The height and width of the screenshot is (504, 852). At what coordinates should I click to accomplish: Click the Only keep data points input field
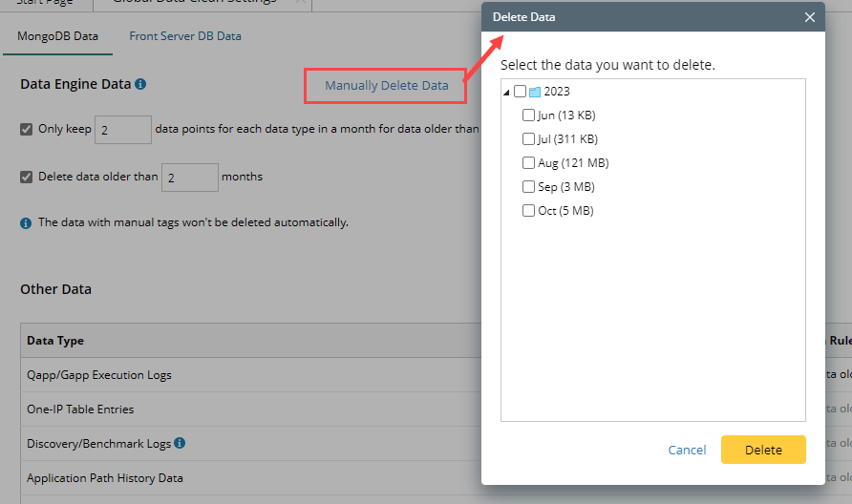[123, 129]
